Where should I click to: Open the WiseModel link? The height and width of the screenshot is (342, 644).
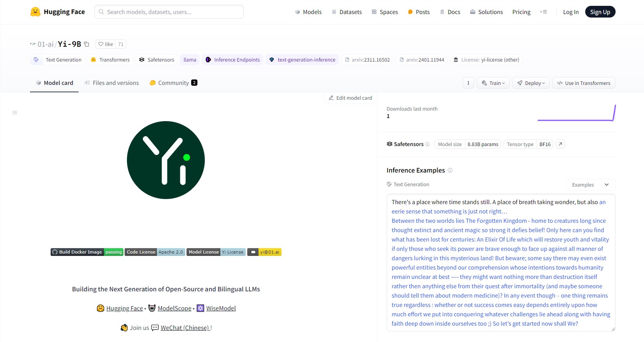pos(221,309)
